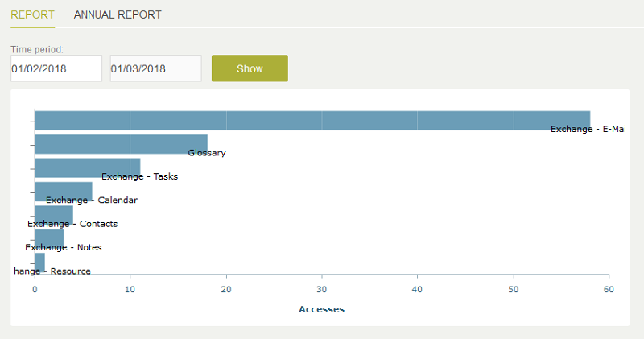Click the start date field 01/02/2018

coord(56,68)
